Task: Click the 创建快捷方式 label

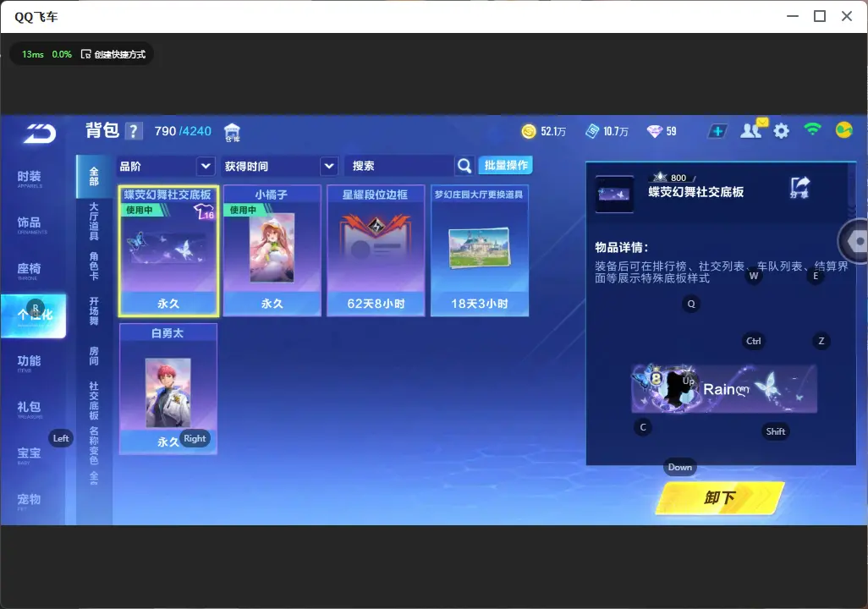Action: click(x=119, y=54)
